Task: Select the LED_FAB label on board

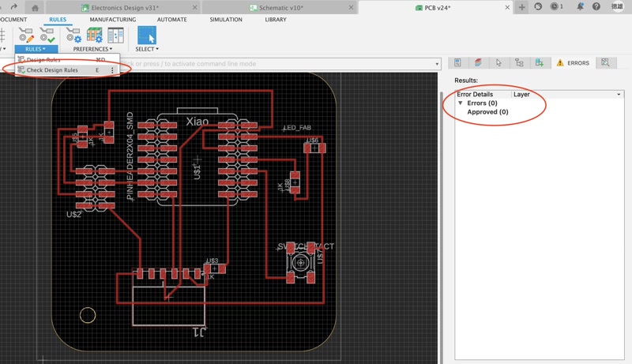Action: (x=298, y=128)
